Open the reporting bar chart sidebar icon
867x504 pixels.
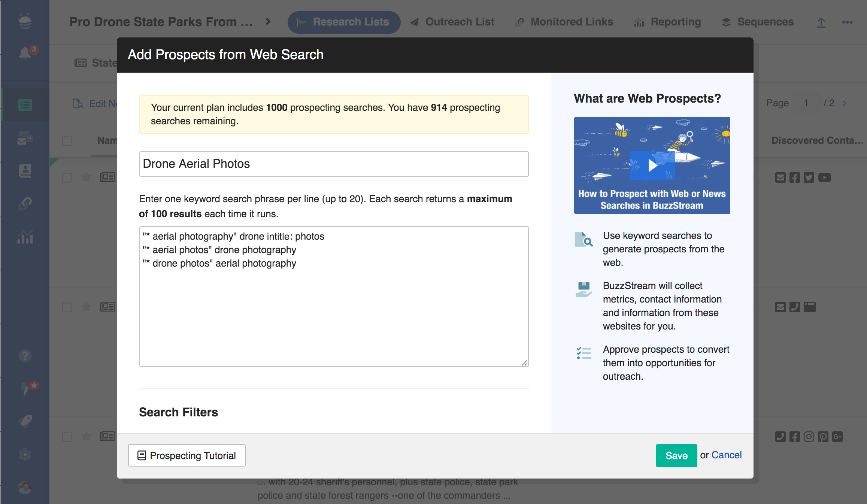[25, 237]
